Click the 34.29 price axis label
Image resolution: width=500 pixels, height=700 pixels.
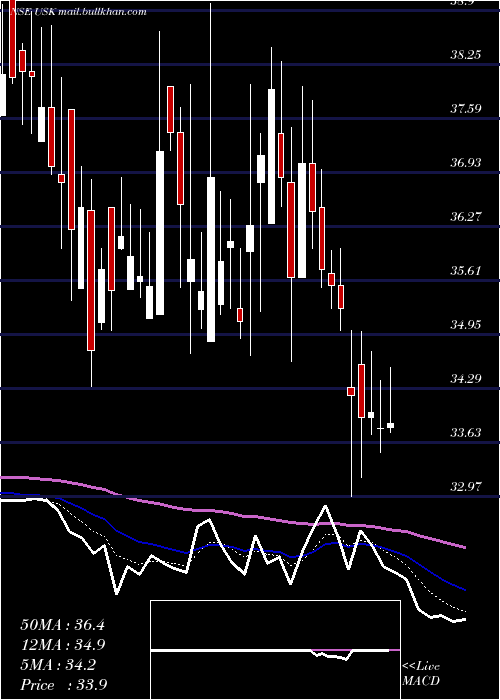(x=466, y=379)
